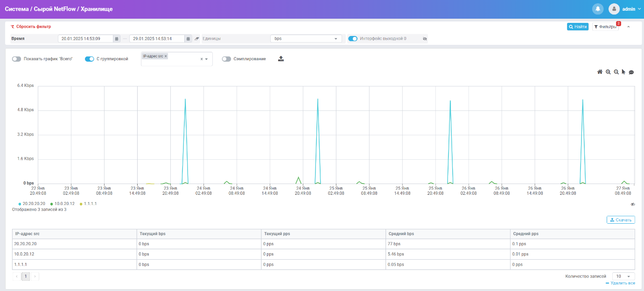
Task: Click the chart comment bubble icon
Action: [x=631, y=72]
